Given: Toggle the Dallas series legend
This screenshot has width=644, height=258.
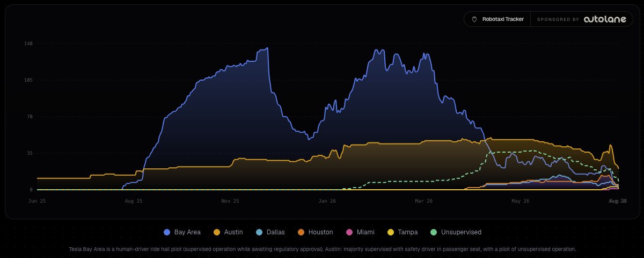Looking at the screenshot, I should pyautogui.click(x=270, y=232).
